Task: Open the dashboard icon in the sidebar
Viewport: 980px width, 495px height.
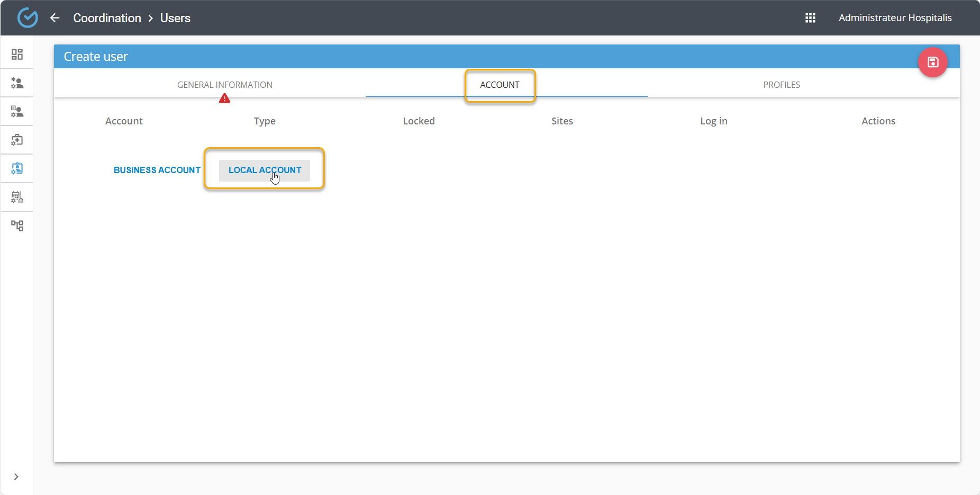Action: click(x=17, y=55)
